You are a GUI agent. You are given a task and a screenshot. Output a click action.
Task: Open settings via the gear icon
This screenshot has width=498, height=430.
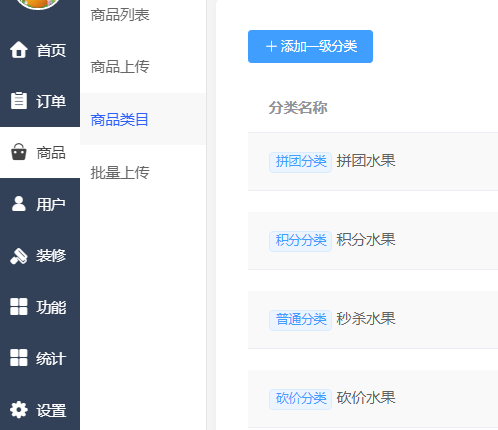click(x=19, y=410)
